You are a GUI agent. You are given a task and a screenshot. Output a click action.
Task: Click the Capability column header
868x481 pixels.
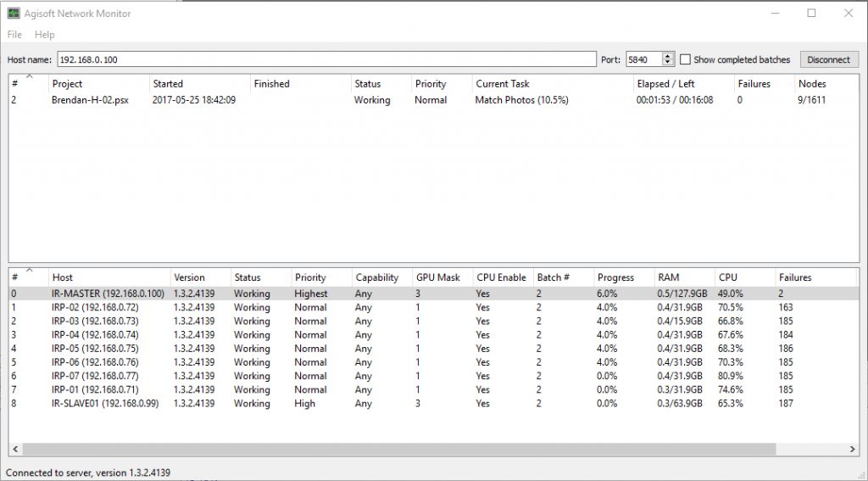click(x=382, y=277)
